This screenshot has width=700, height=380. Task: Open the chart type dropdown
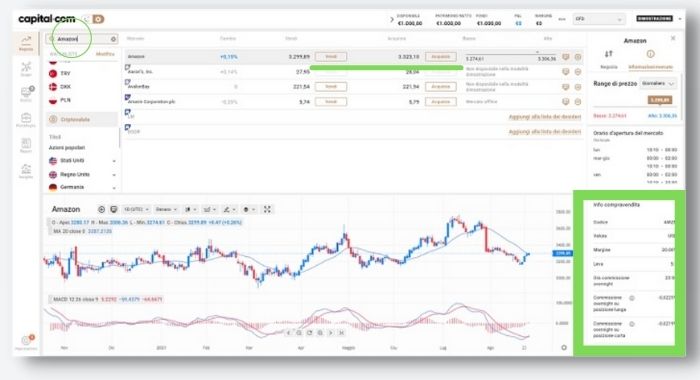click(191, 209)
